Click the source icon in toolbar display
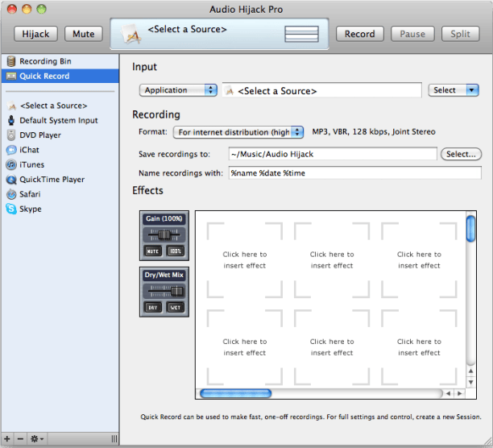 point(131,34)
